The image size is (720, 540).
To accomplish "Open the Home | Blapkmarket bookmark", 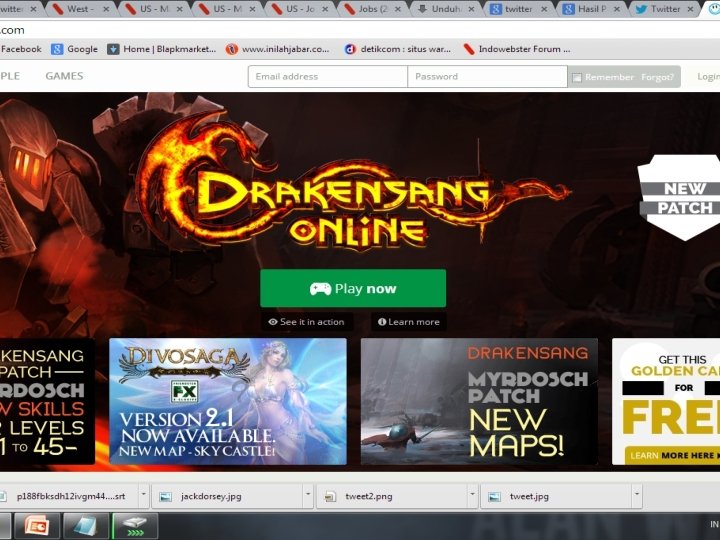I will click(161, 49).
